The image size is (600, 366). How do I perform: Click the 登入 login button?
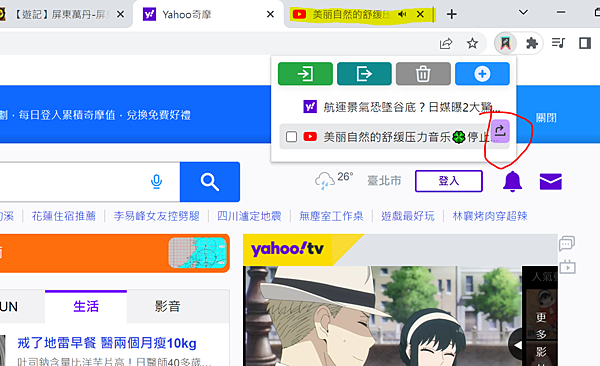(x=448, y=181)
